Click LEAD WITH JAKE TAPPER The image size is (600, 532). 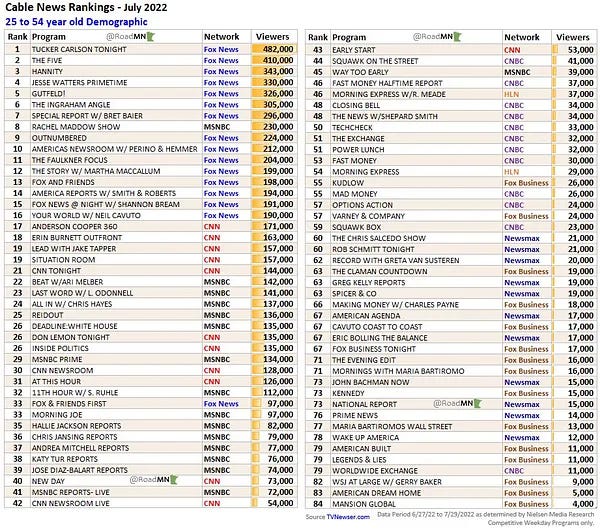74,249
